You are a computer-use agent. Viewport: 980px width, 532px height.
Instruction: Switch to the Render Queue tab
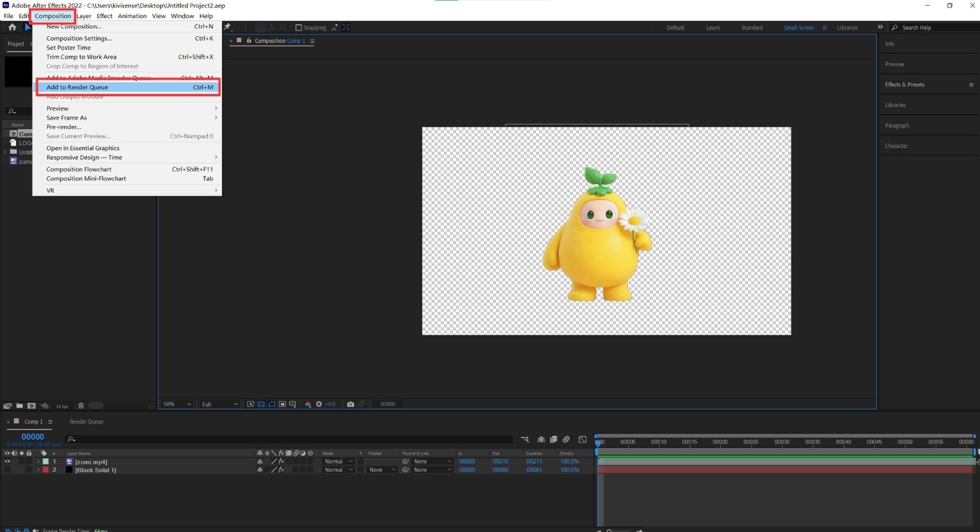point(86,422)
